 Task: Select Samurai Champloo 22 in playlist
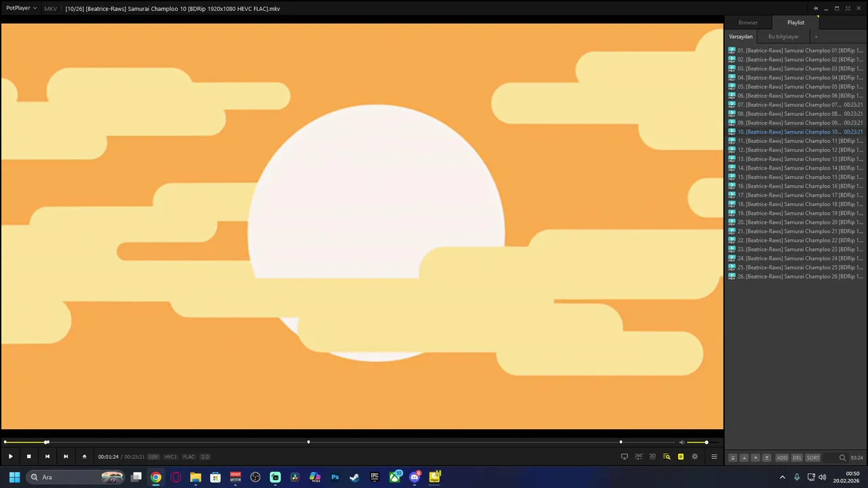795,240
